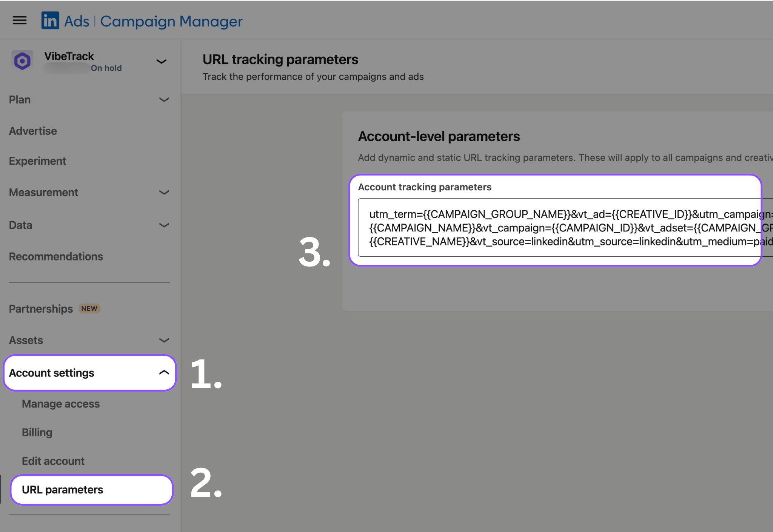Click the Campaign Manager title link
Viewport: 773px width, 532px height.
click(171, 22)
